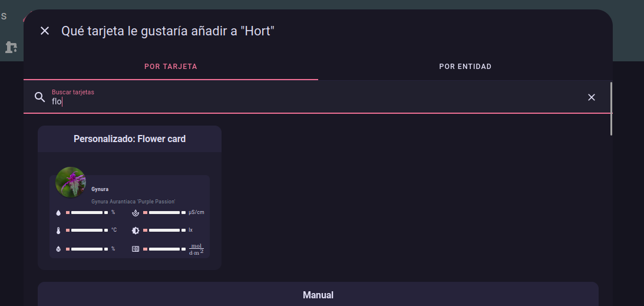Choose the Personalizado: Flower card title
This screenshot has height=306, width=644.
pos(130,139)
